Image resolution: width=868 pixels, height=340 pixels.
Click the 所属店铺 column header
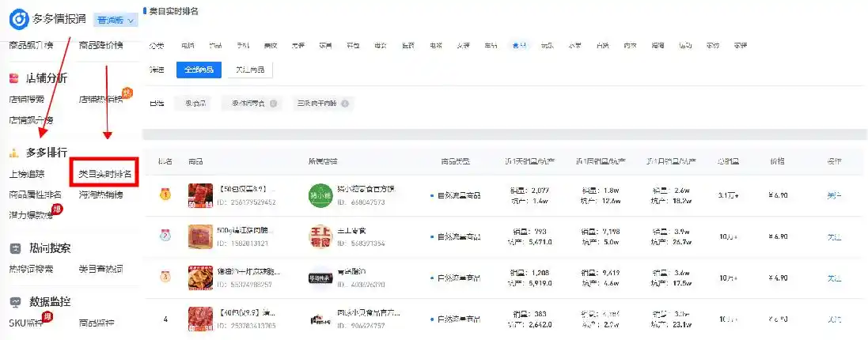324,161
